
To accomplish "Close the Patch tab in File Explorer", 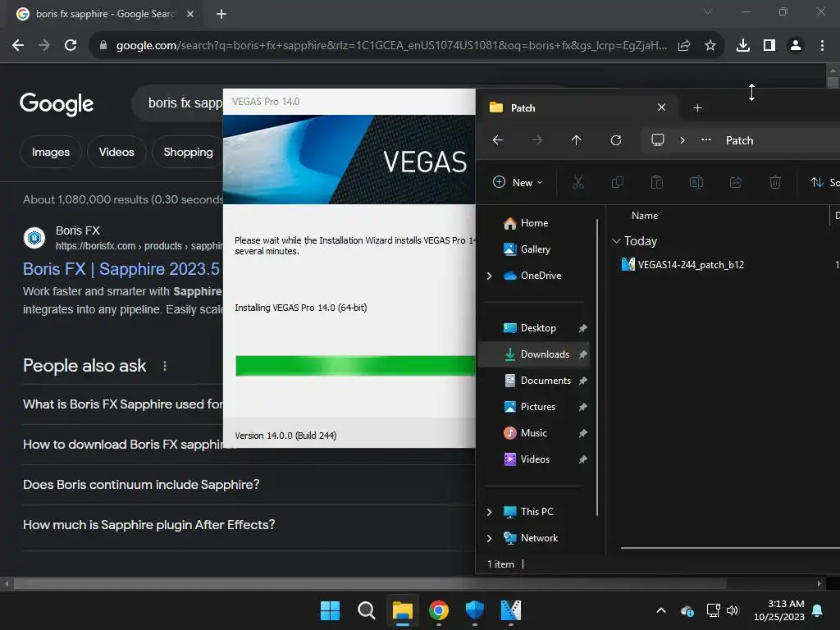I will click(662, 107).
